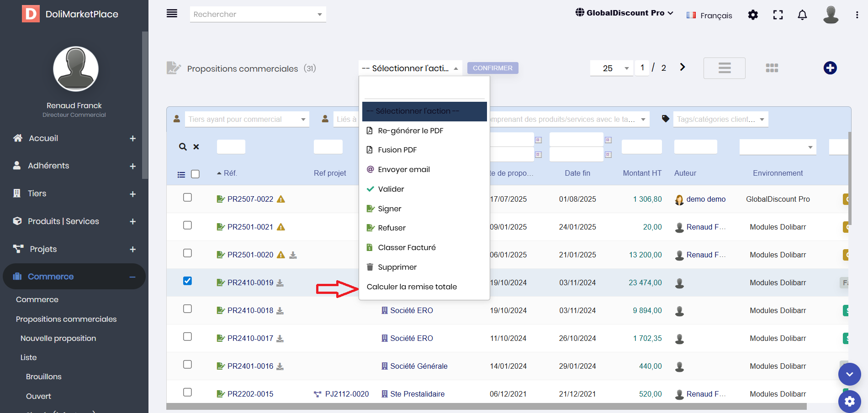The image size is (868, 413).
Task: Click the search magnifier icon in filter row
Action: pos(183,147)
